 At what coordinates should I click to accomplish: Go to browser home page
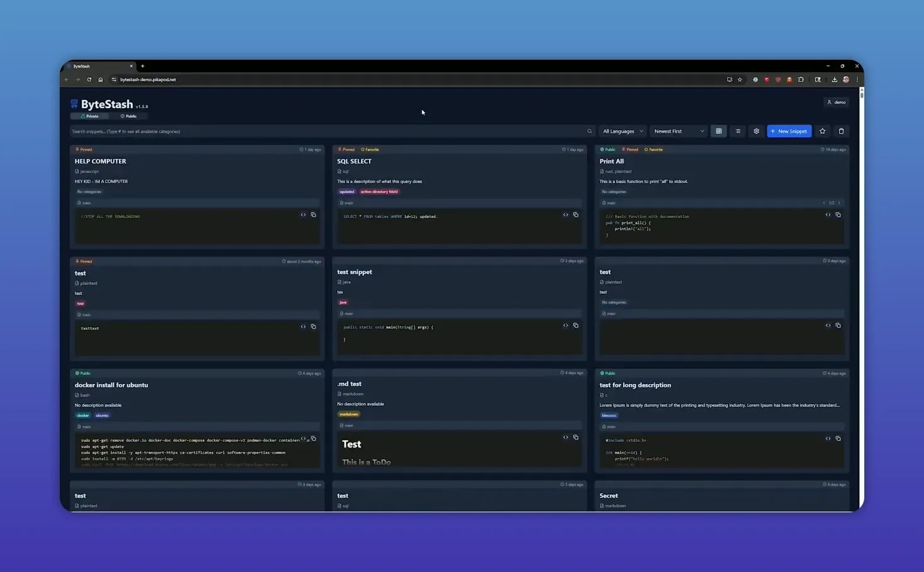(x=101, y=80)
